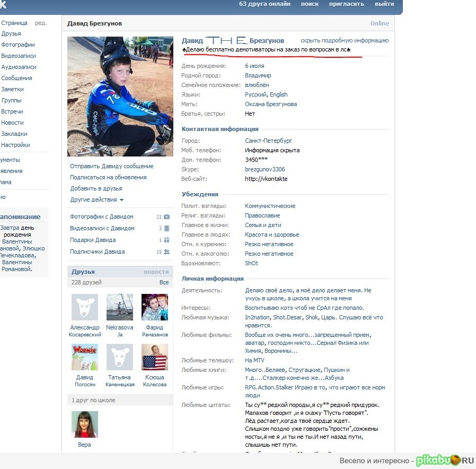Show all friends with the Все link
Image resolution: width=476 pixels, height=469 pixels.
[164, 283]
